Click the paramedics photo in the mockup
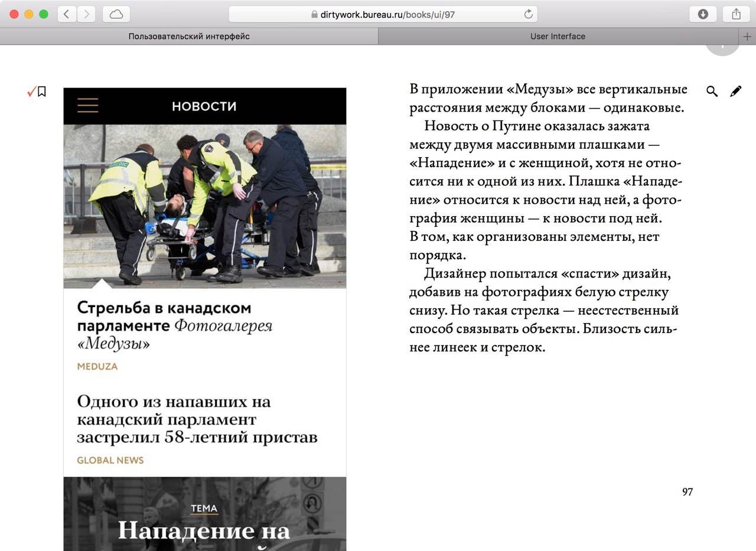 point(205,206)
